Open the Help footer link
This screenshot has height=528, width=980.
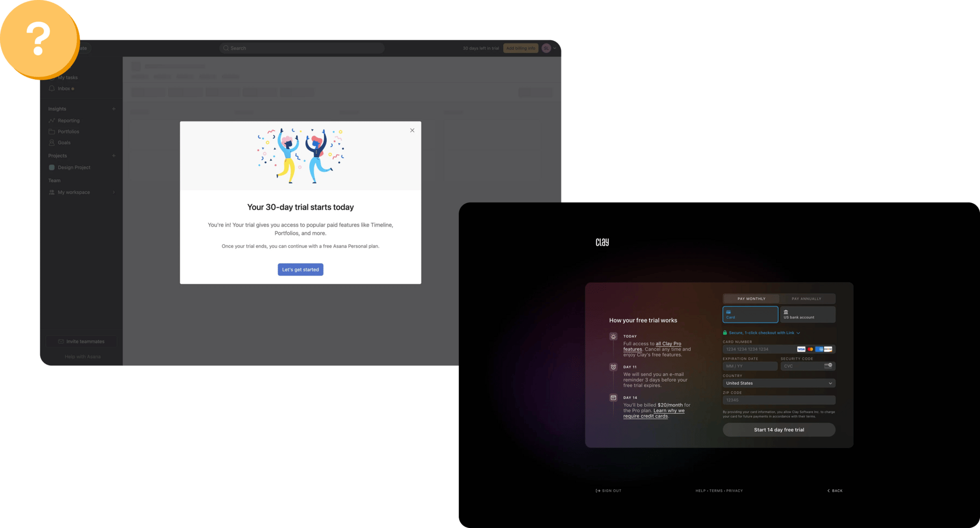point(700,491)
